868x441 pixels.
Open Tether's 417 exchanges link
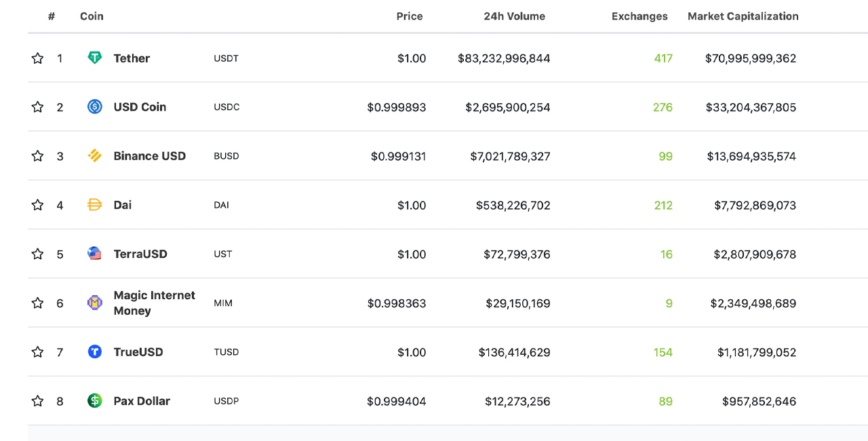click(663, 58)
